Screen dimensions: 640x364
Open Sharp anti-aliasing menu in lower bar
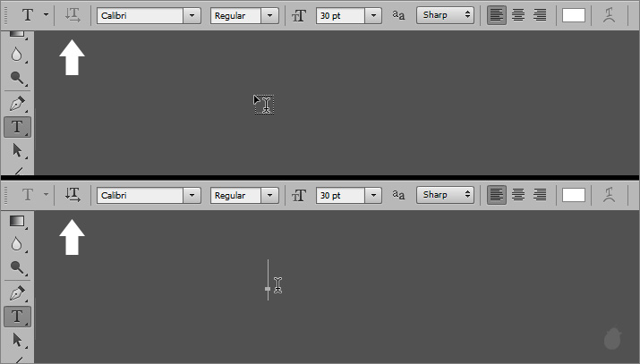[x=445, y=195]
